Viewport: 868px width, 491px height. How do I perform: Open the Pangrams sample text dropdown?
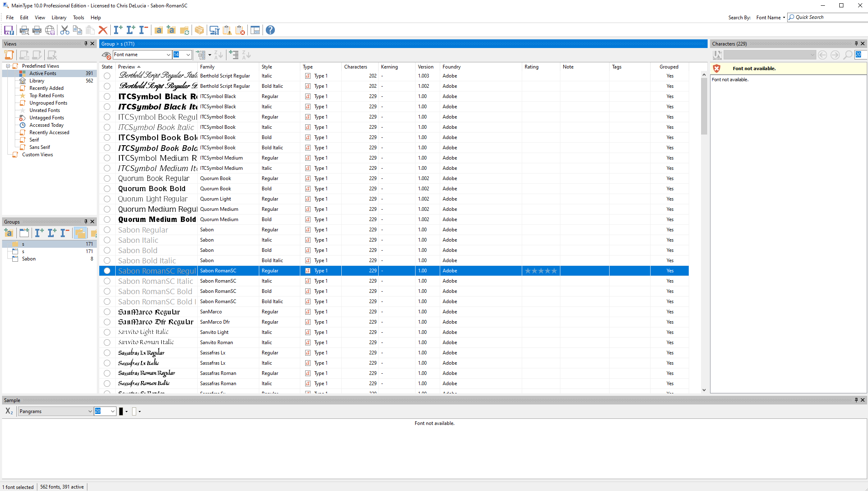coord(90,411)
